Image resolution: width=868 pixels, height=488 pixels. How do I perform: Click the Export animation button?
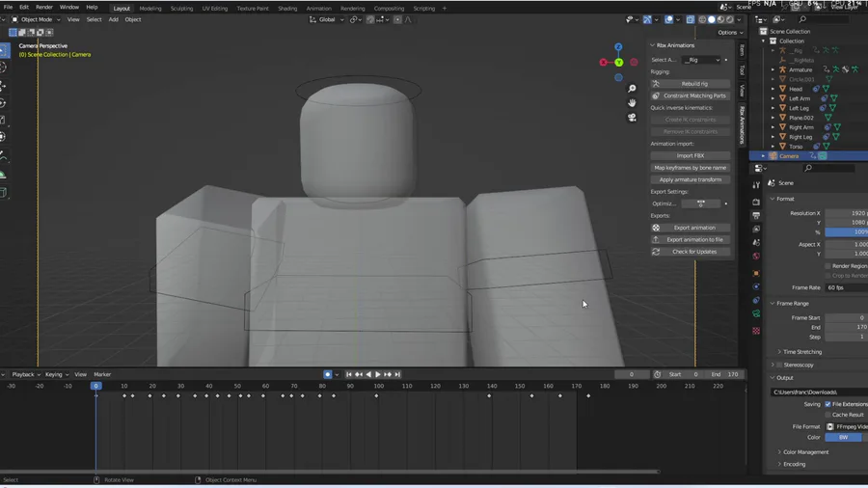[x=690, y=228]
